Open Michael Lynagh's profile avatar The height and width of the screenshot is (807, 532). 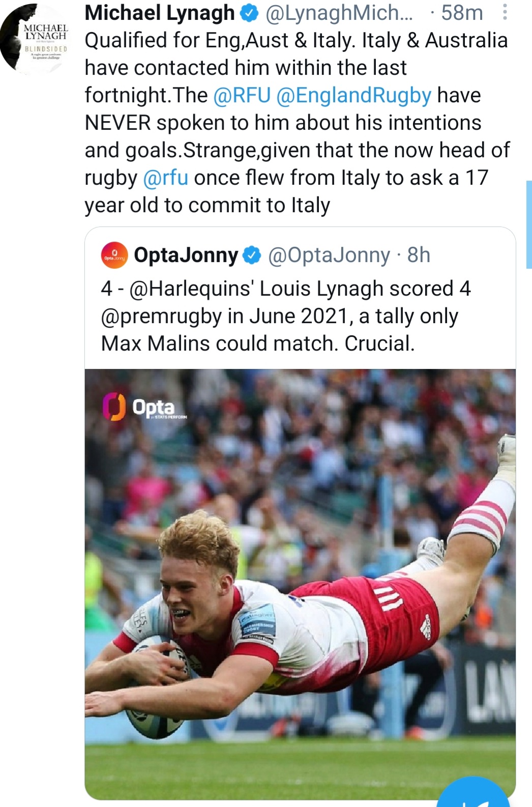pos(35,39)
